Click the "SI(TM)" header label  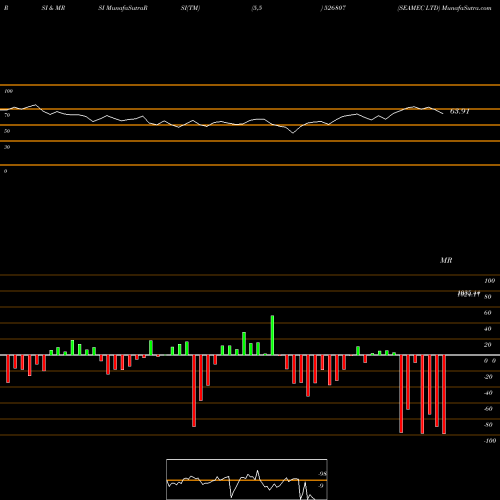pyautogui.click(x=190, y=8)
